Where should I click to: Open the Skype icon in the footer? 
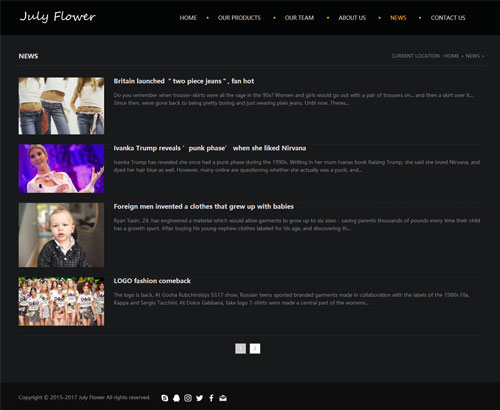pyautogui.click(x=165, y=398)
